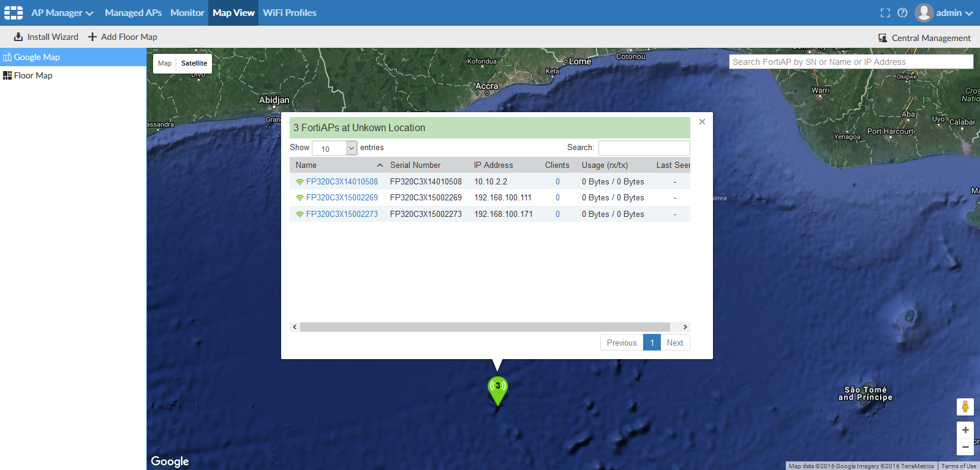This screenshot has height=470, width=980.
Task: Open the Monitor tab
Action: (x=187, y=13)
